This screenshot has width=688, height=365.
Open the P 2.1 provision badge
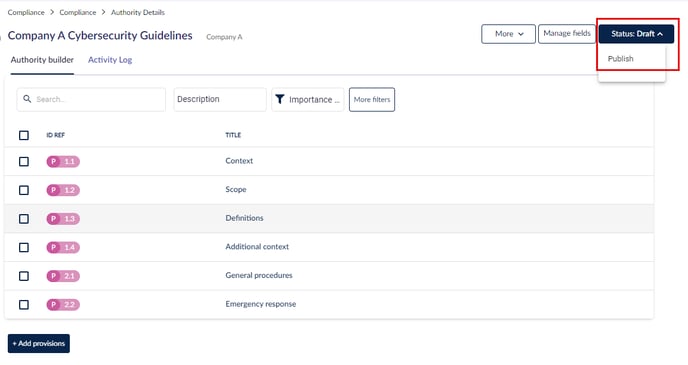(63, 276)
